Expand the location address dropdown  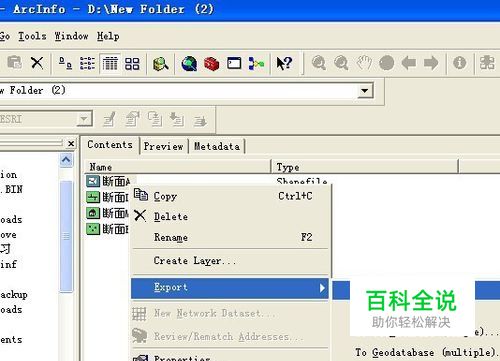coord(365,91)
